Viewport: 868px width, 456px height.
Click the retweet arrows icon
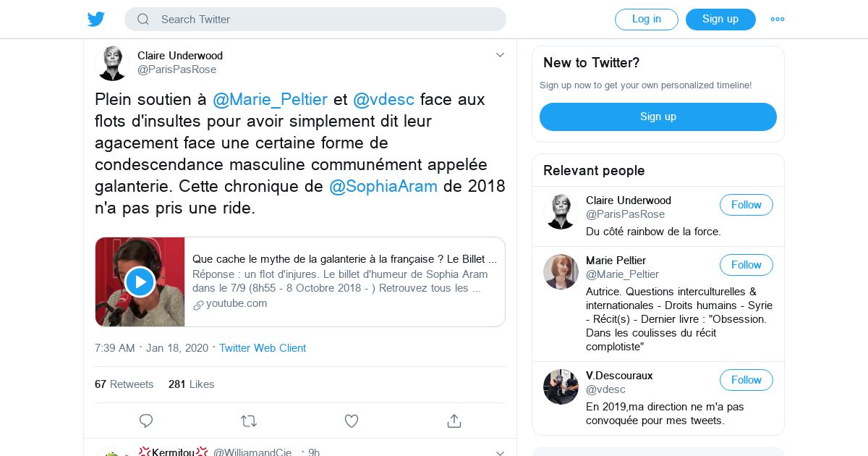click(x=248, y=421)
